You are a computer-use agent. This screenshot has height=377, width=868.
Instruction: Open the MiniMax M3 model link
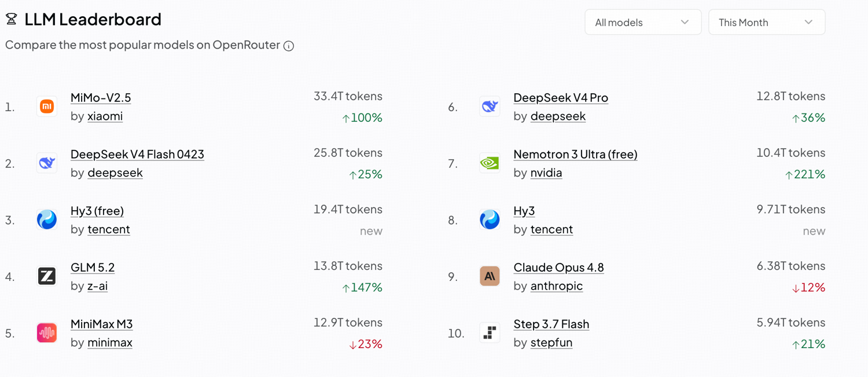tap(101, 324)
